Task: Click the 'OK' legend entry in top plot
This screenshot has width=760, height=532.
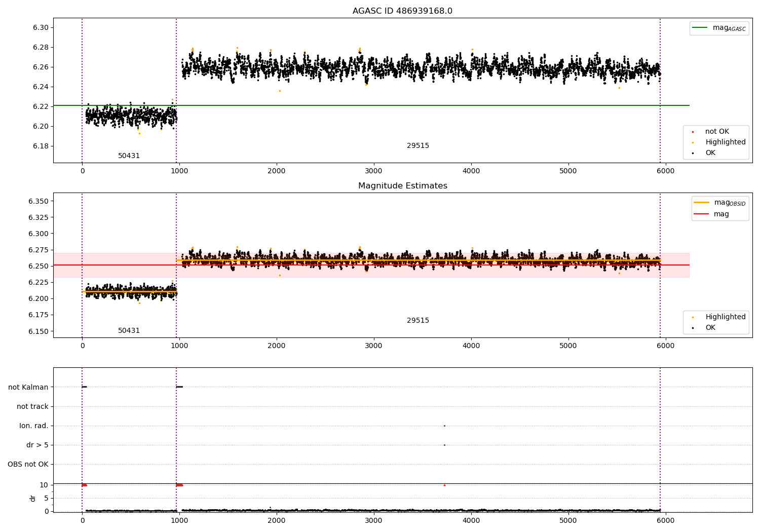Action: 709,153
